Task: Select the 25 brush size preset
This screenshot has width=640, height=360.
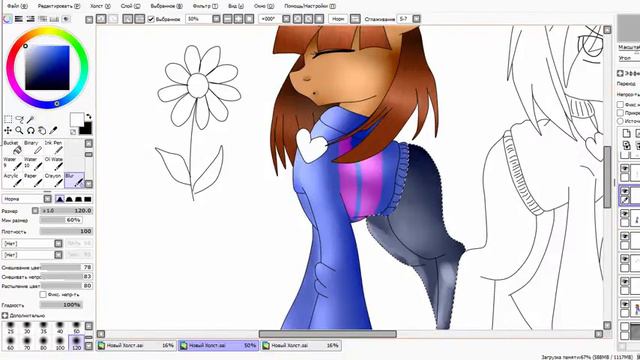Action: tap(11, 328)
